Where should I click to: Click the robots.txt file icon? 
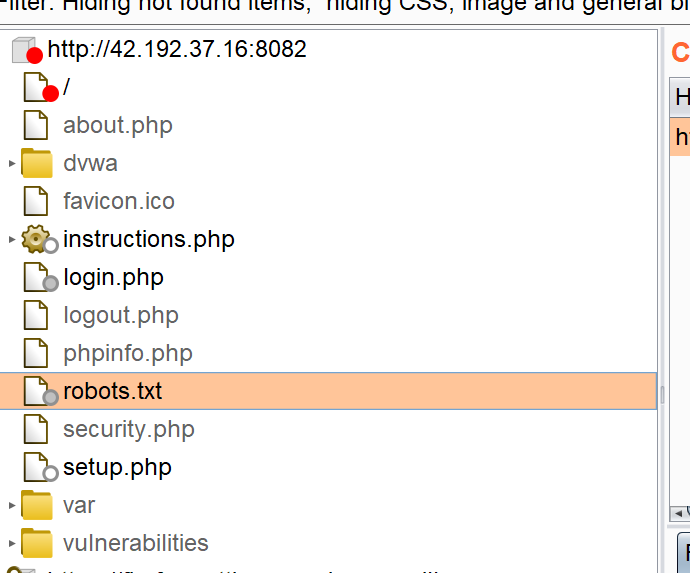coord(37,391)
